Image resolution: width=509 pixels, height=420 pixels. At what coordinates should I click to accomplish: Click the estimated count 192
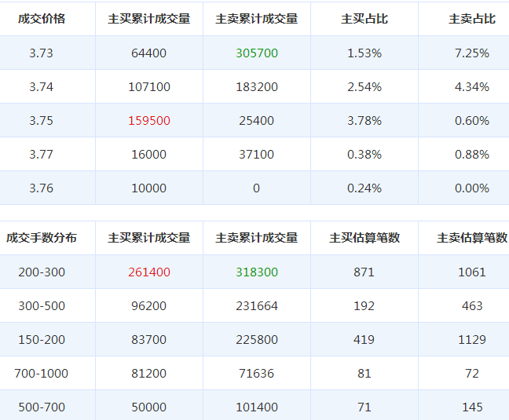click(x=364, y=305)
